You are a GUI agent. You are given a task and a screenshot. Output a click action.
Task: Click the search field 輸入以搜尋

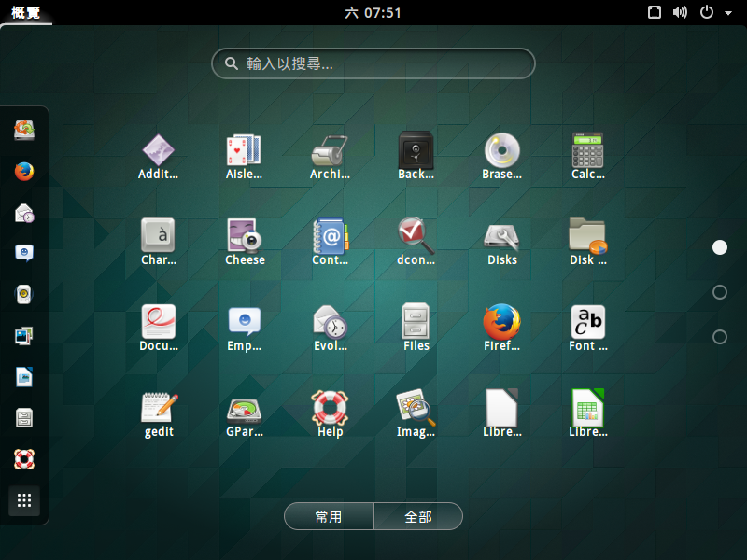[x=373, y=63]
